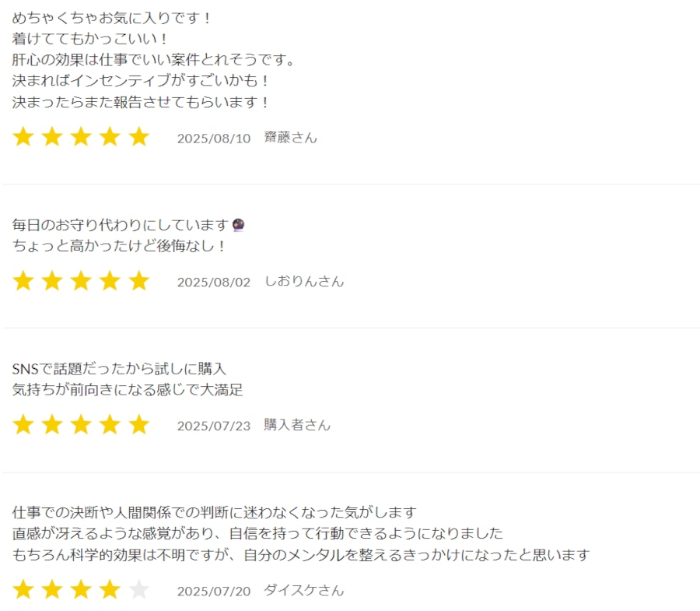
Task: Click the reviewer name しおりんさん
Action: click(x=304, y=282)
